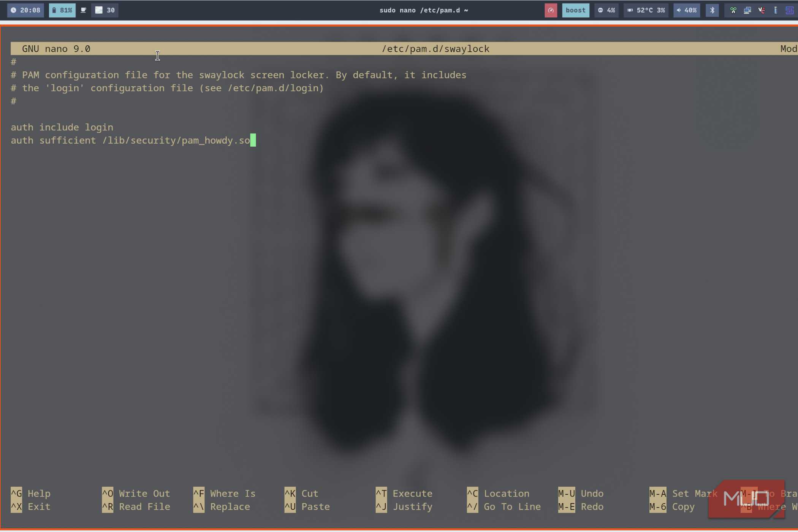798x532 pixels.
Task: Click the ^X Exit shortcut
Action: click(x=30, y=507)
